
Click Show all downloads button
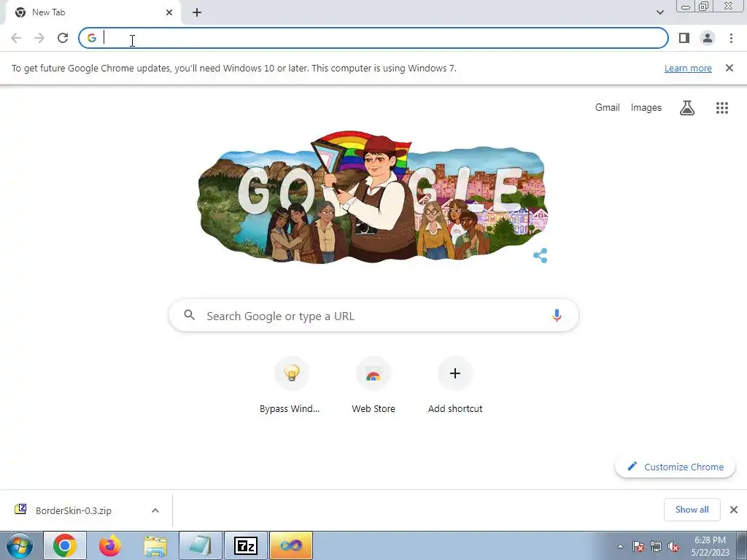coord(692,510)
